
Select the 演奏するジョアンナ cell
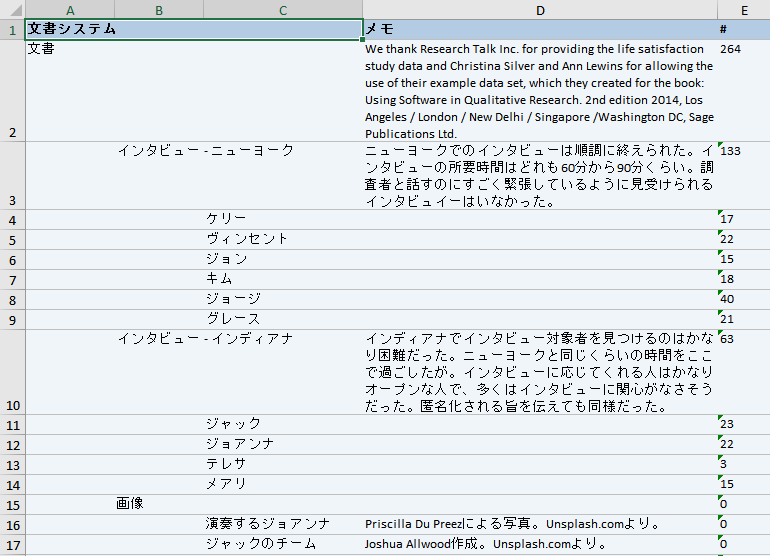pos(283,525)
